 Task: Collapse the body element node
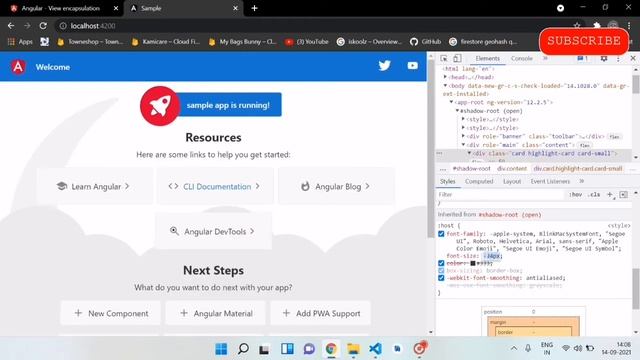tap(445, 86)
